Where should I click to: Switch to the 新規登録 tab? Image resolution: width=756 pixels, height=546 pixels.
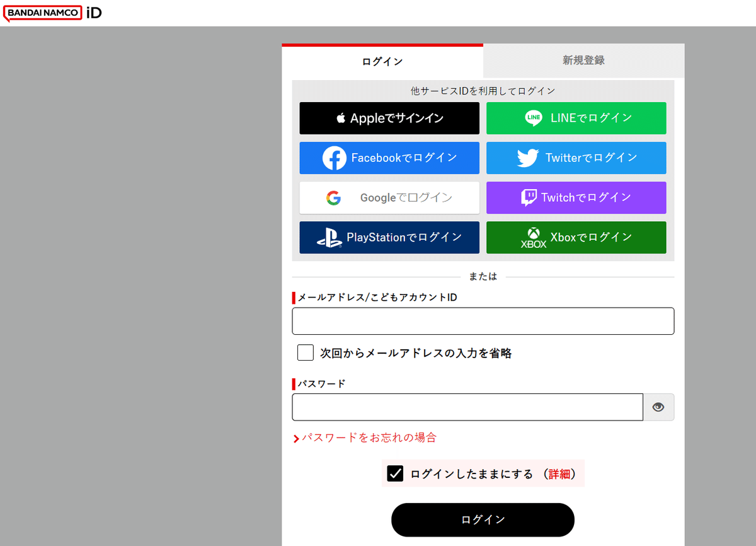click(583, 61)
